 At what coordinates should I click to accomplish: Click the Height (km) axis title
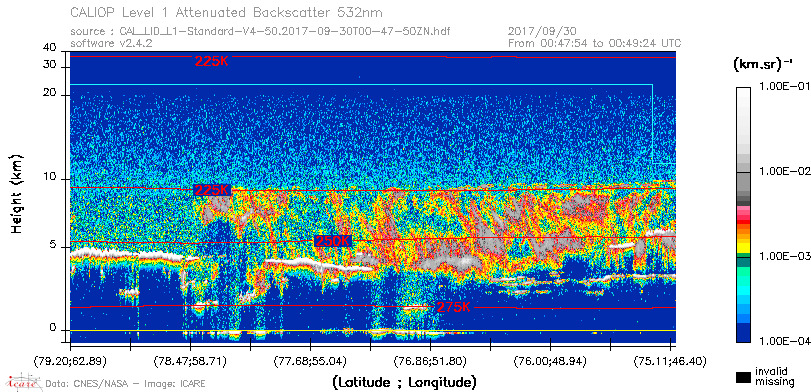click(x=17, y=192)
